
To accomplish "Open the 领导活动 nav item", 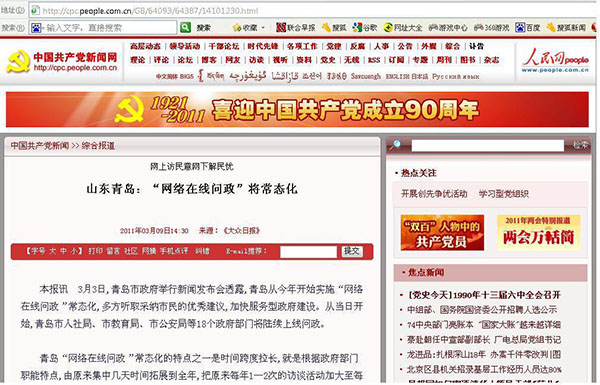I will point(185,46).
